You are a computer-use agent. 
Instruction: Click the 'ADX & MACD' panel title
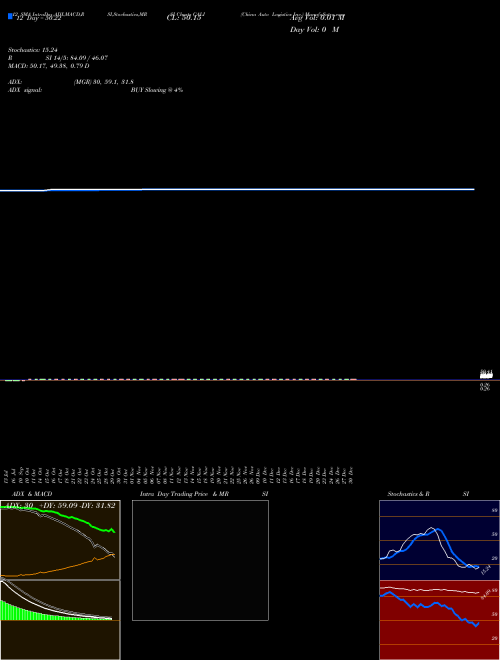tap(32, 494)
